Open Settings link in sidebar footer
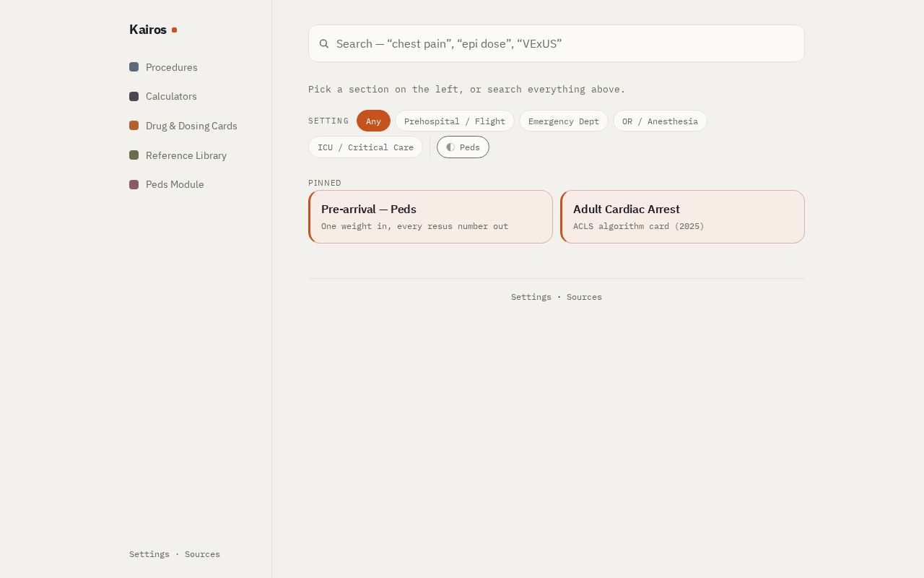The image size is (924, 578). click(149, 554)
